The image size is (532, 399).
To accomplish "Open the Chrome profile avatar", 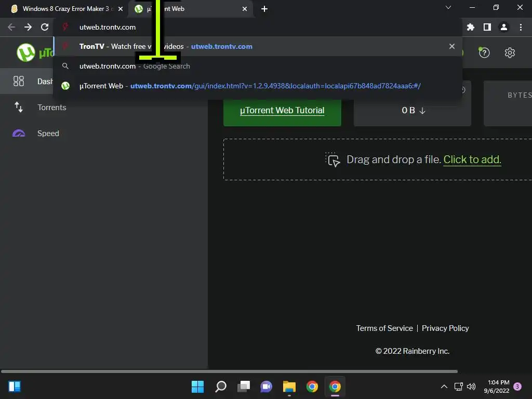I will tap(503, 27).
